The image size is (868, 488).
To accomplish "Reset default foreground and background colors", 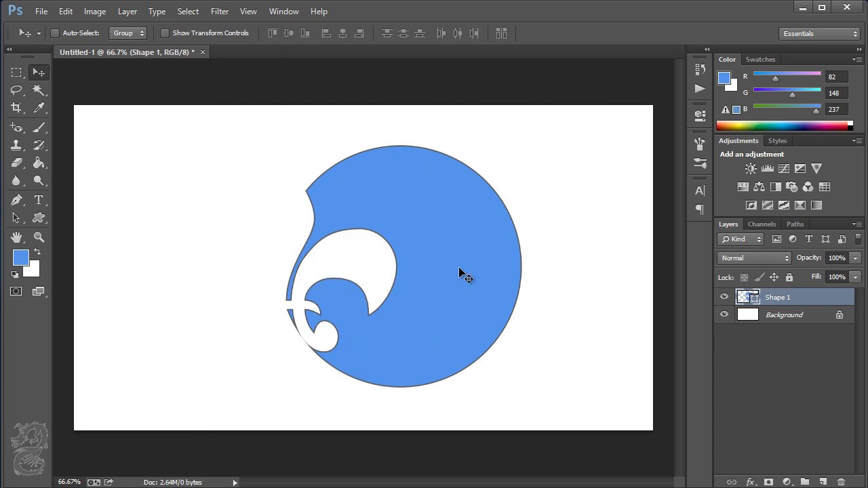I will click(x=15, y=274).
